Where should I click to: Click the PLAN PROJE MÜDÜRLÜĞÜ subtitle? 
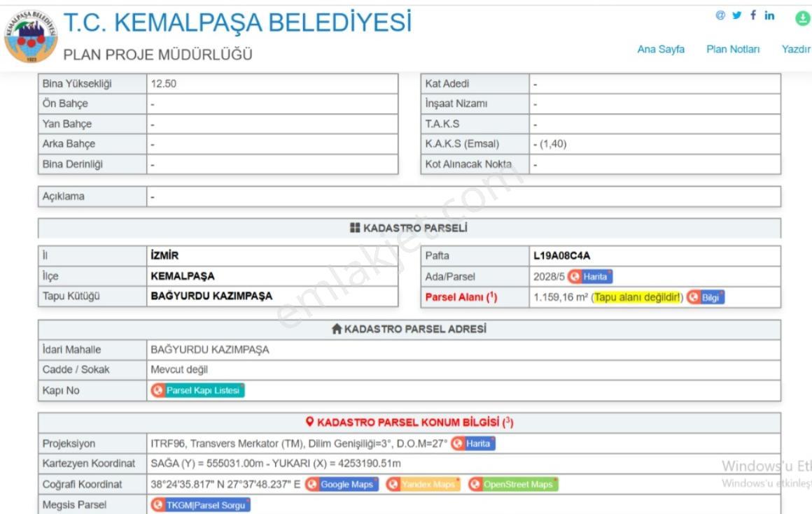click(158, 55)
